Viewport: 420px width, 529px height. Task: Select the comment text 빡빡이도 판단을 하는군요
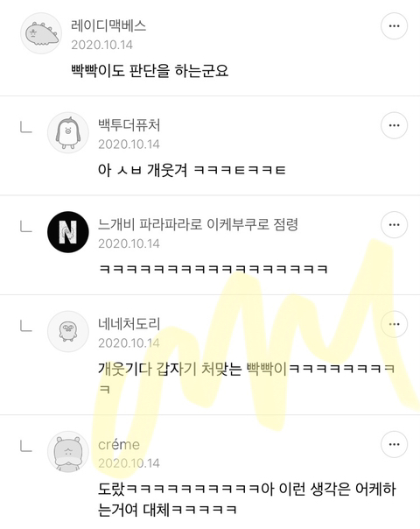point(150,71)
